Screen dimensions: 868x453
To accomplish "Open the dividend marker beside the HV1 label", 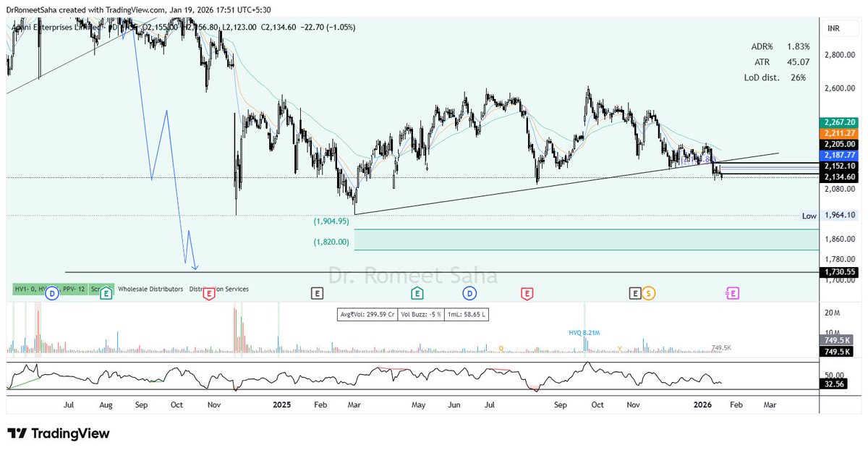I will (x=51, y=293).
